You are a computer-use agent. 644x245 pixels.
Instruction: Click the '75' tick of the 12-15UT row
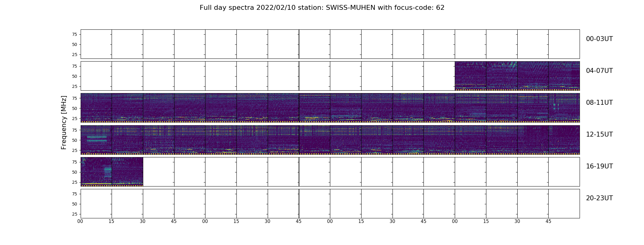(74, 130)
